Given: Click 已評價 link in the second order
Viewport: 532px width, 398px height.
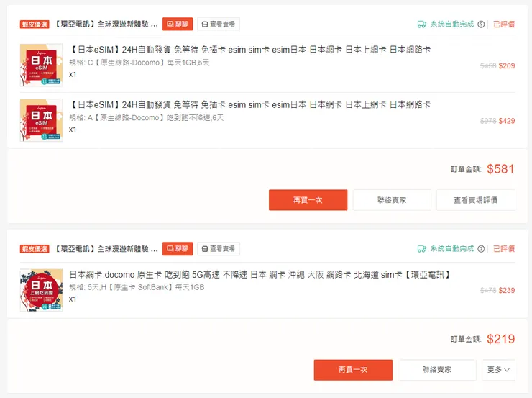Looking at the screenshot, I should 504,249.
